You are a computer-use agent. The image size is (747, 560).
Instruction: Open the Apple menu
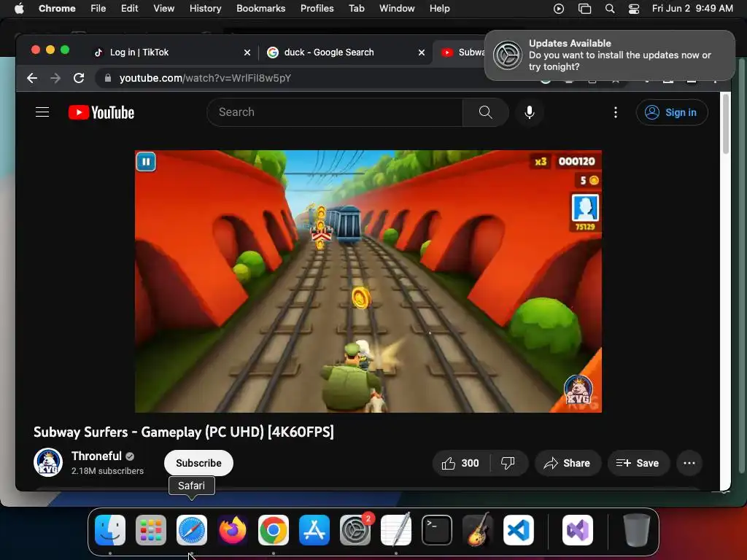click(19, 9)
